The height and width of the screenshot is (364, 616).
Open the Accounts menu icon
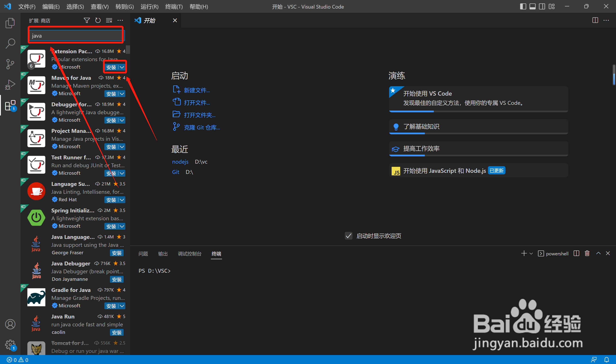[x=10, y=324]
